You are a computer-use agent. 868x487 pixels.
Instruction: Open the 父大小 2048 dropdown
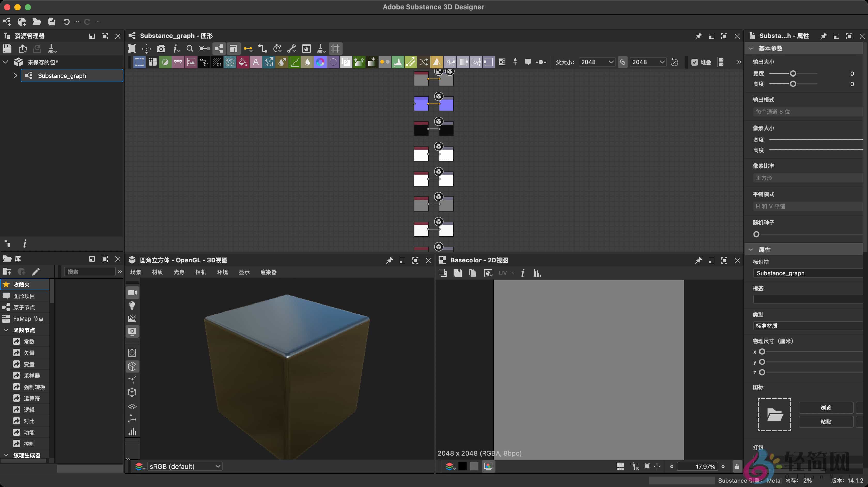pyautogui.click(x=597, y=62)
